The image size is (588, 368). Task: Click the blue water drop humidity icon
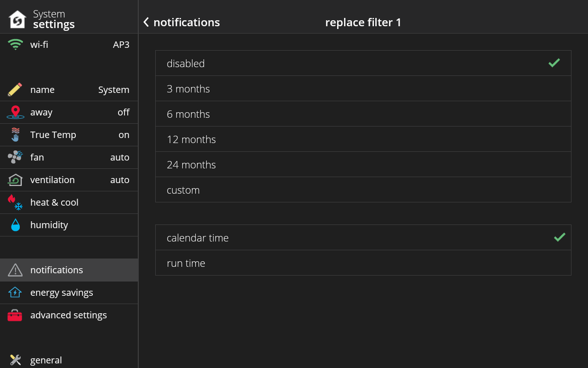[15, 225]
